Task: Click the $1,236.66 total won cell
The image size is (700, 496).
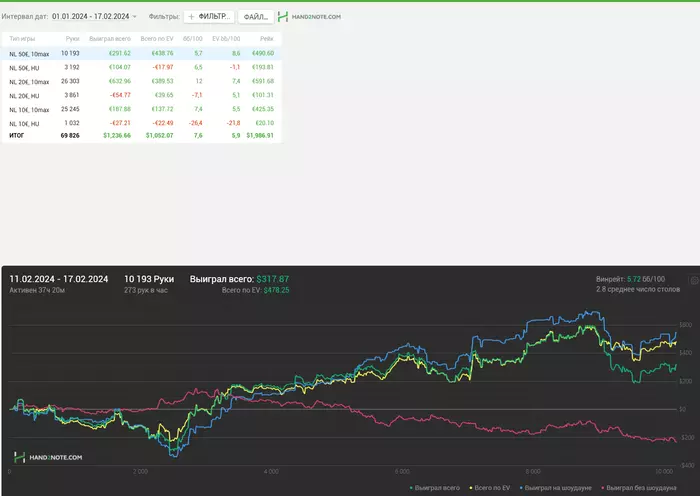Action: tap(117, 135)
